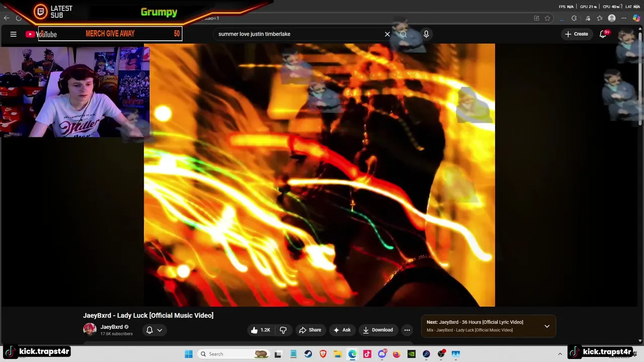Show hidden system tray icons chevron
This screenshot has height=362, width=644.
point(560,354)
